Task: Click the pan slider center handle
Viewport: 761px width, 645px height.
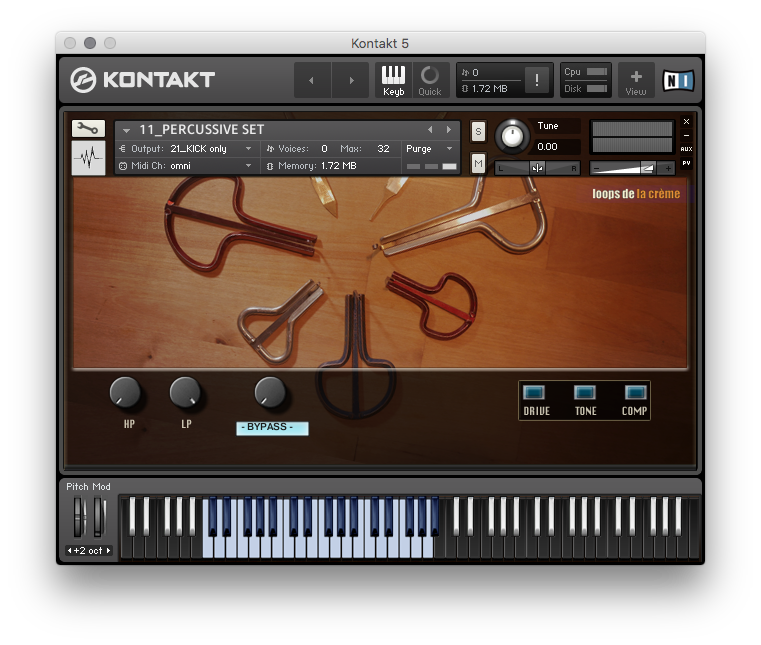Action: (537, 168)
